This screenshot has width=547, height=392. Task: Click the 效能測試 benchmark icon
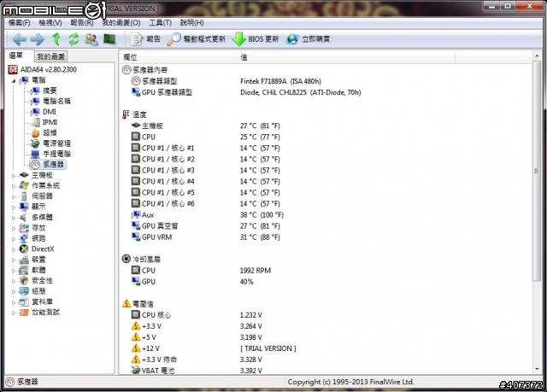(x=24, y=313)
